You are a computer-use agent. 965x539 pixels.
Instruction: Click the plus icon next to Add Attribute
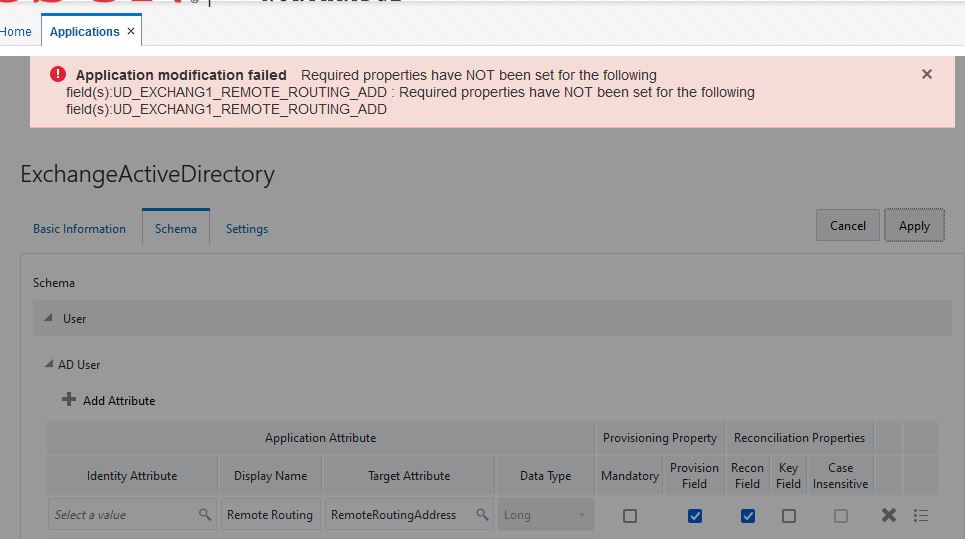pyautogui.click(x=68, y=399)
